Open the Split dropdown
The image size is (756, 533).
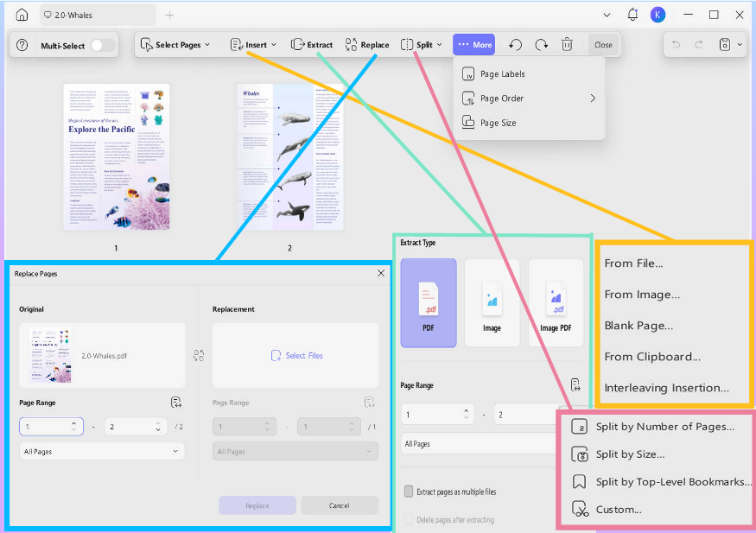pyautogui.click(x=422, y=45)
